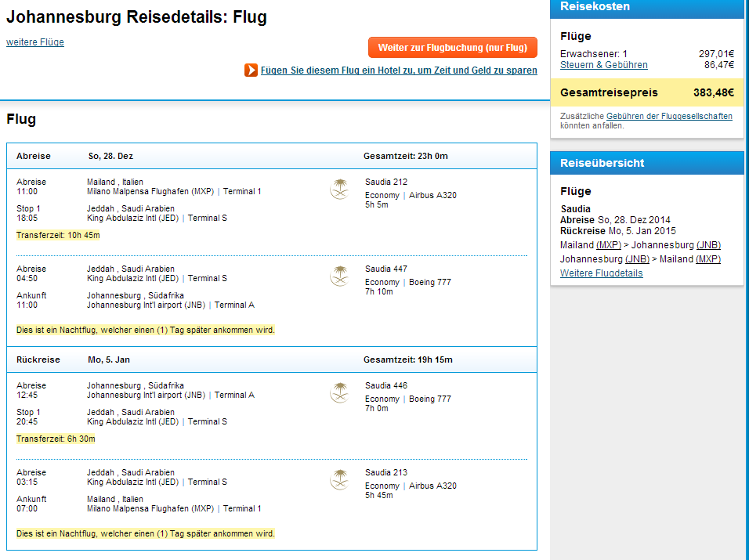Click 'Gesamtzeit: 23h 0m' text
This screenshot has width=749, height=560.
tap(406, 156)
